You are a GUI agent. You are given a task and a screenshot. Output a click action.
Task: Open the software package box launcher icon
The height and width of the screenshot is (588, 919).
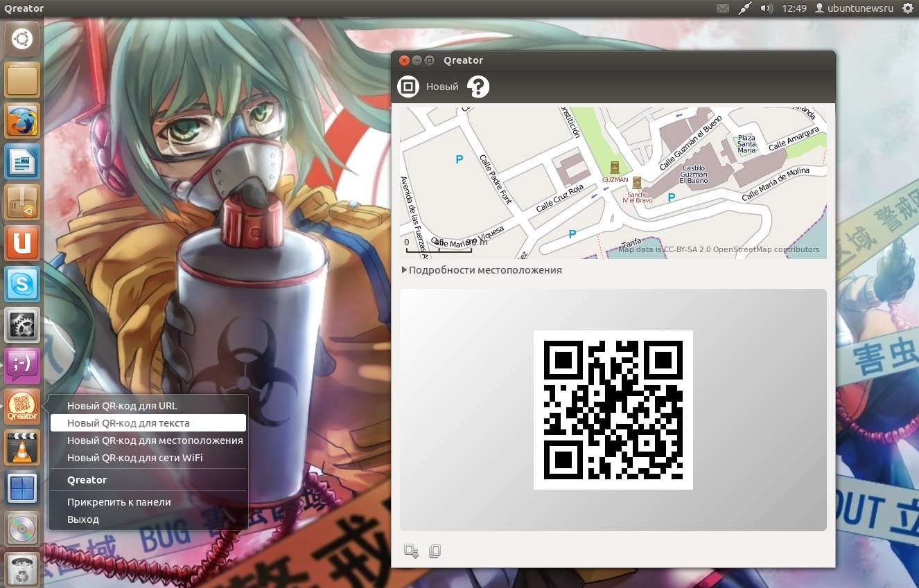[22, 202]
